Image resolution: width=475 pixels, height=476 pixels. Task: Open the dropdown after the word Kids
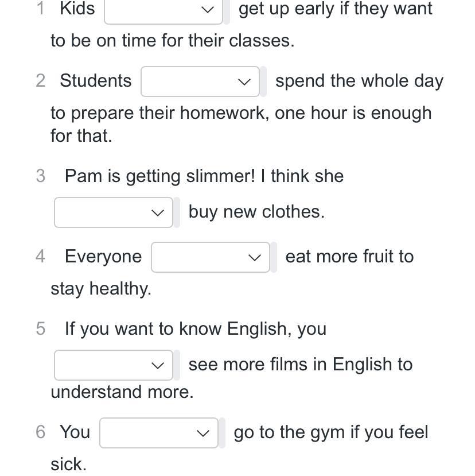[x=163, y=10]
